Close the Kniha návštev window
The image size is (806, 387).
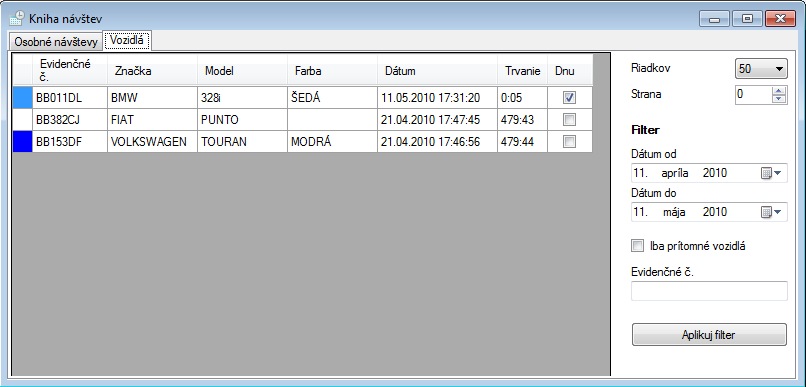780,19
